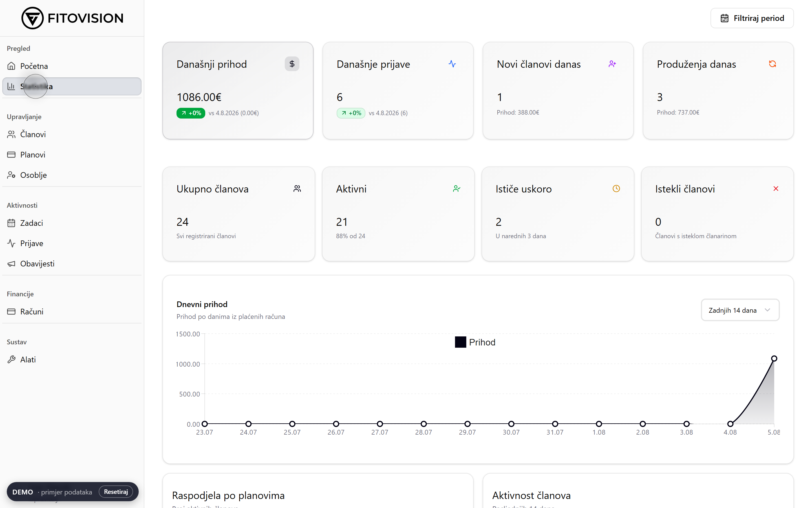
Task: Click the pulse icon beside Prijave
Action: tap(11, 243)
